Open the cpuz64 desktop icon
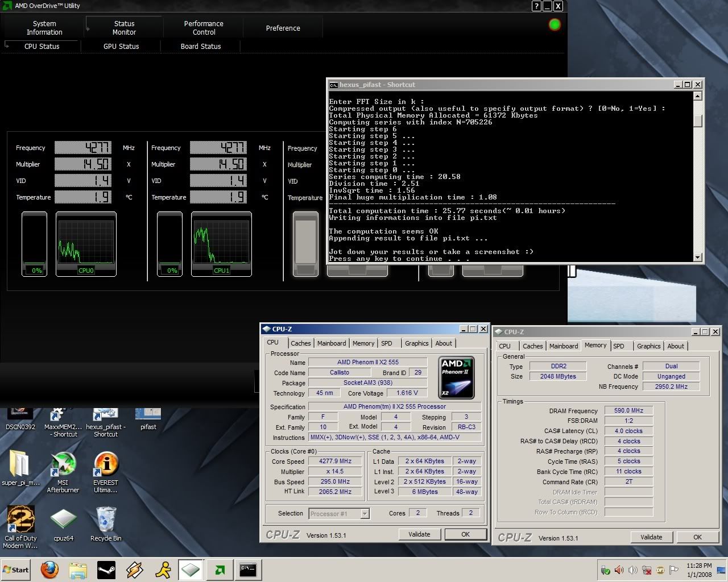Image resolution: width=728 pixels, height=582 pixels. [x=63, y=524]
